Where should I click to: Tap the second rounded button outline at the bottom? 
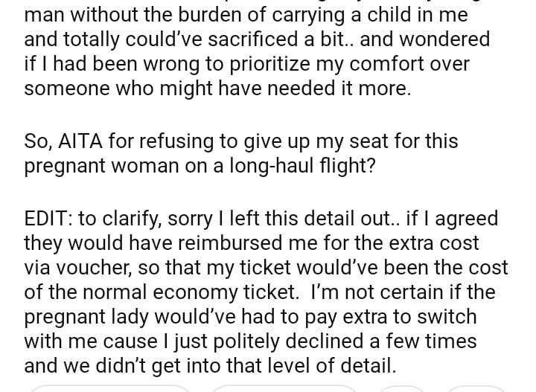(x=284, y=388)
